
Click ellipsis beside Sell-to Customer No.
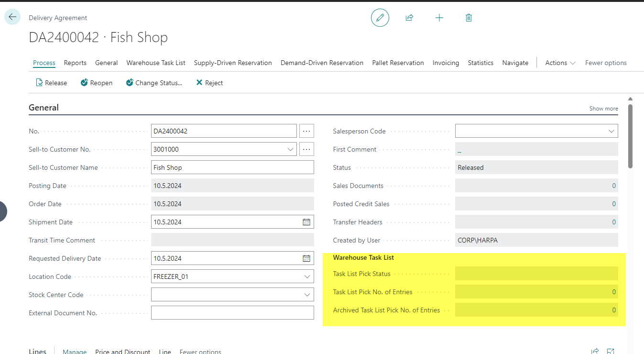(306, 149)
